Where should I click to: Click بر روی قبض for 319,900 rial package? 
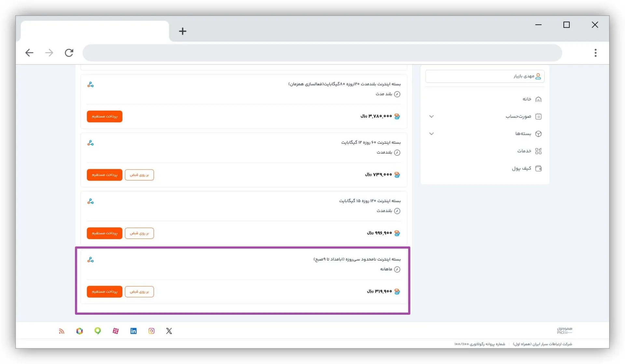click(x=139, y=291)
